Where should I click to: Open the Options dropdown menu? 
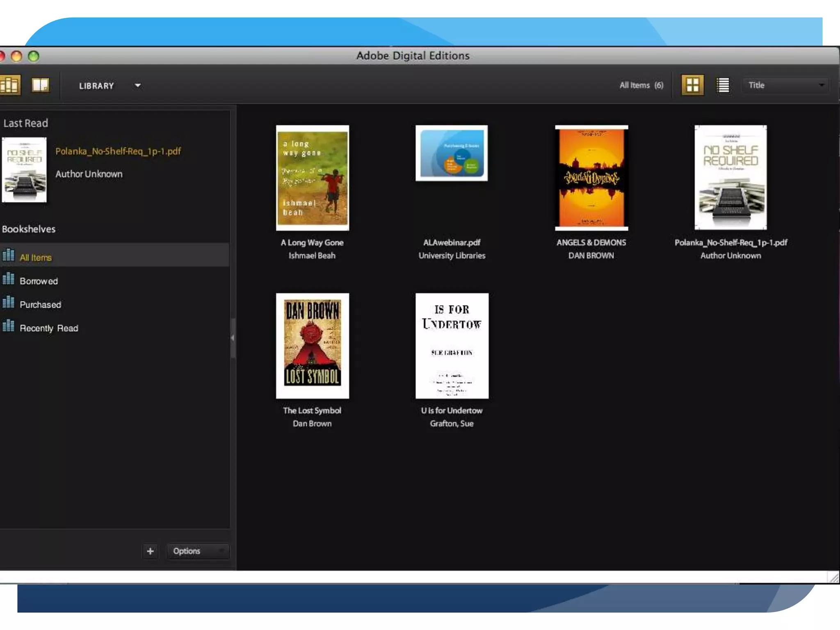coord(198,551)
